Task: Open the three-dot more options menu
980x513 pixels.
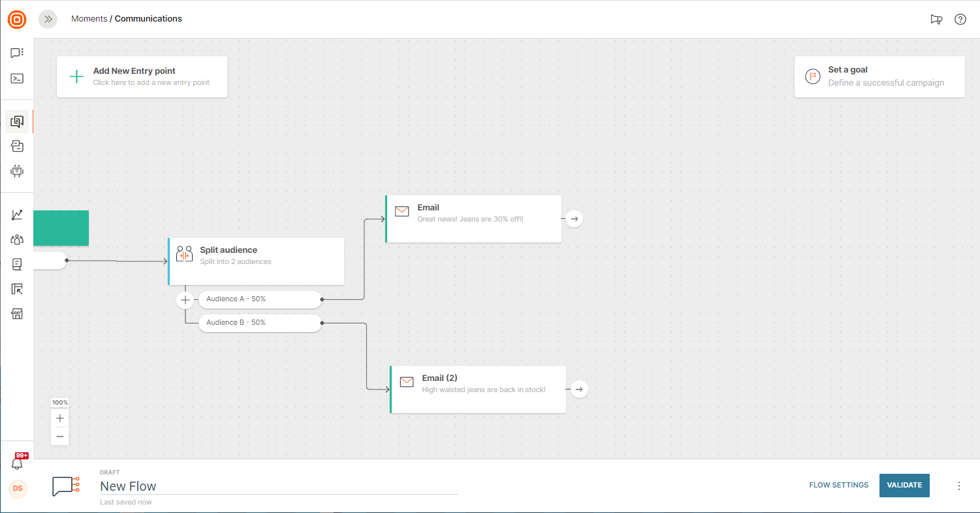Action: (x=959, y=486)
